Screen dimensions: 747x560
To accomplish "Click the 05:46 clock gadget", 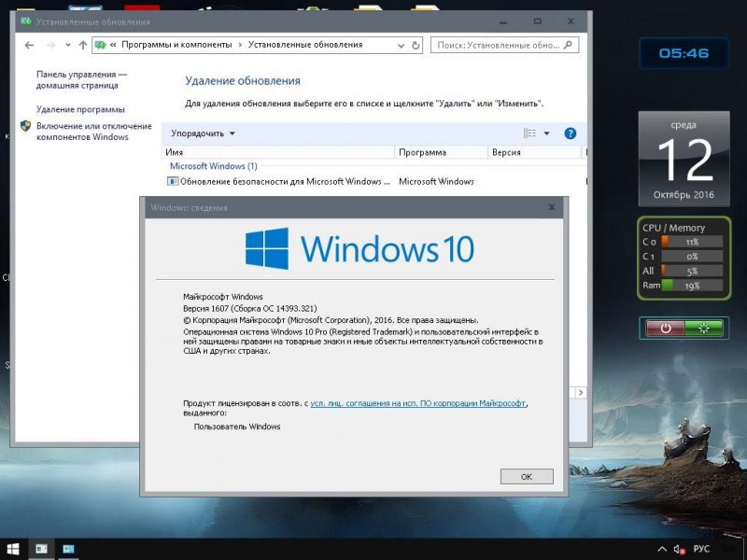I will tap(684, 53).
